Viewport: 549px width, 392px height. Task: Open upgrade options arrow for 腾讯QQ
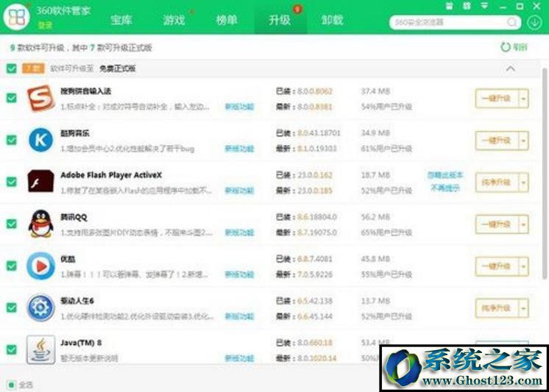(x=523, y=224)
